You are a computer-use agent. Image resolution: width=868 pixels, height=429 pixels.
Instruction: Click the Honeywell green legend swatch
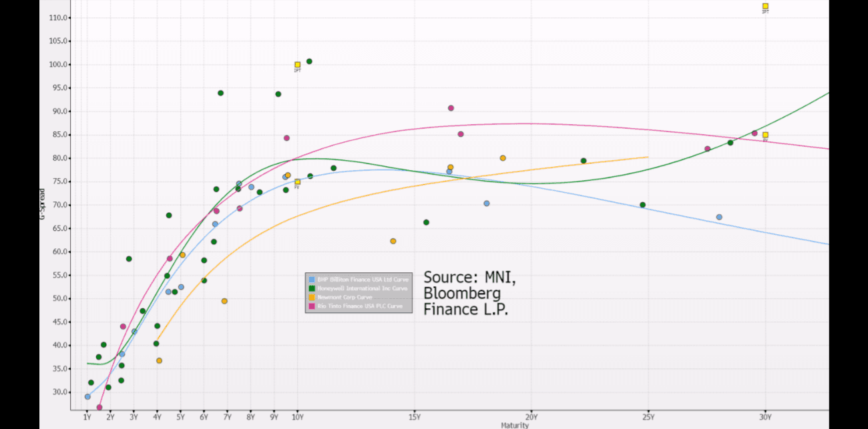point(311,288)
